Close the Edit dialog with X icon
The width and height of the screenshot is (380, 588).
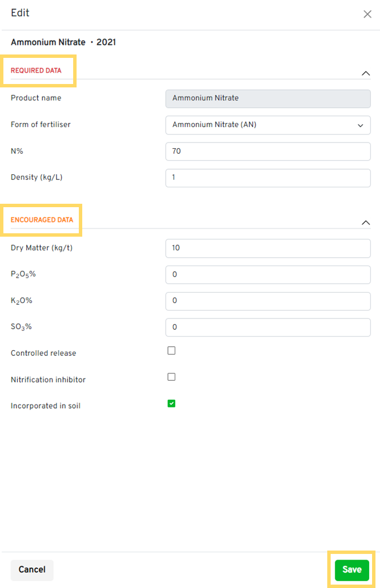[367, 14]
